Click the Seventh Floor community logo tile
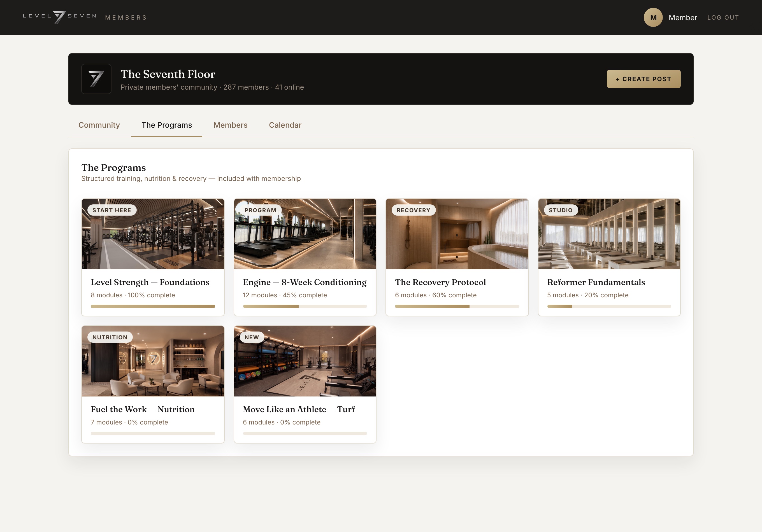Screen dimensions: 762x532 [x=96, y=79]
